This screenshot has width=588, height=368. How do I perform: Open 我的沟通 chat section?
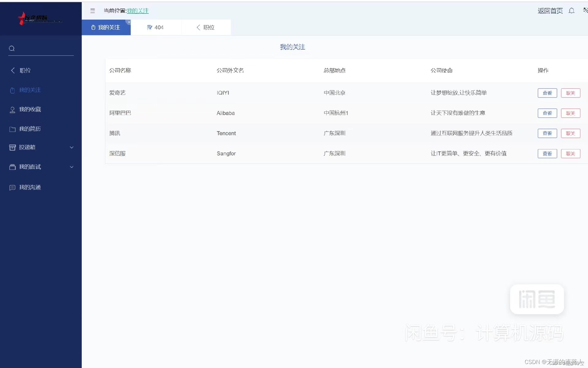tap(30, 187)
